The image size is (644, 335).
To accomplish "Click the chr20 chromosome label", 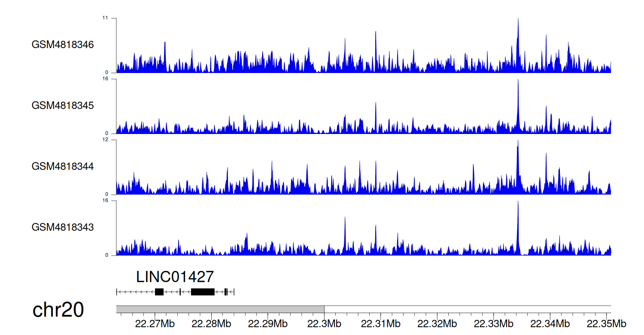I will (x=58, y=310).
